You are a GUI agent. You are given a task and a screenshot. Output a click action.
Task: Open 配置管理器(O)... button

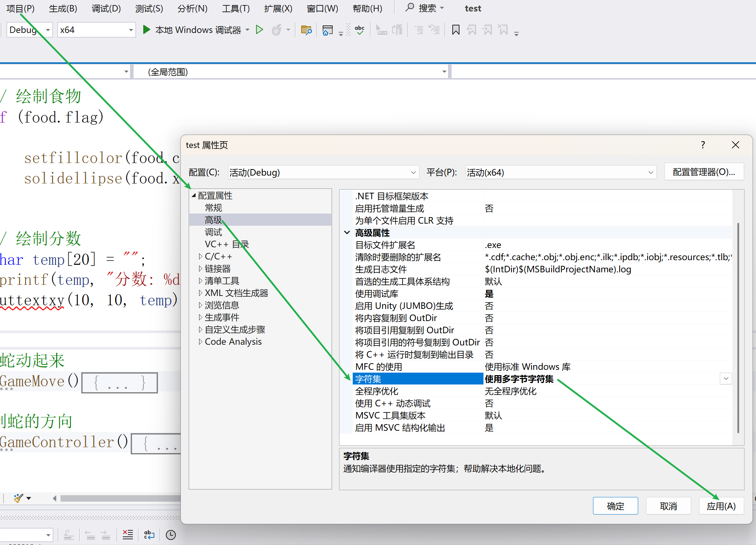pos(704,172)
